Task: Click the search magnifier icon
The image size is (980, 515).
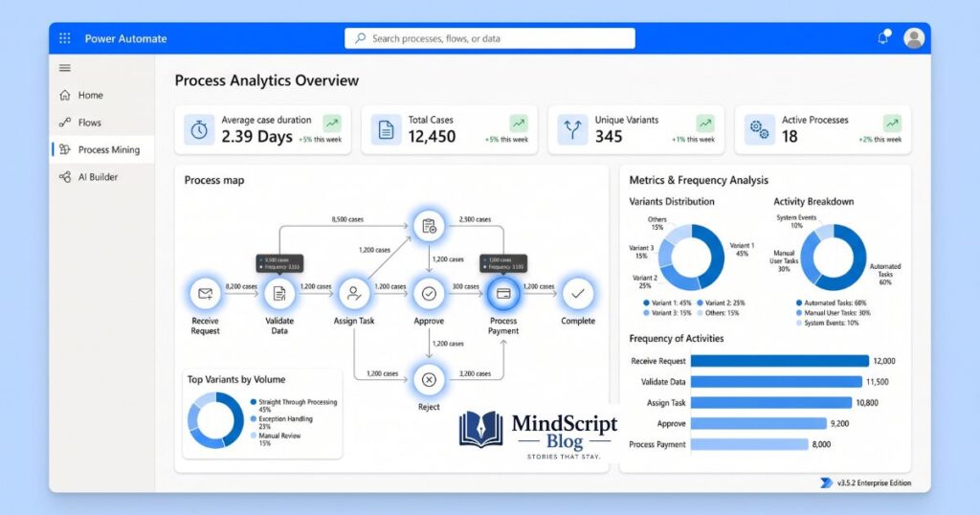Action: (x=360, y=38)
